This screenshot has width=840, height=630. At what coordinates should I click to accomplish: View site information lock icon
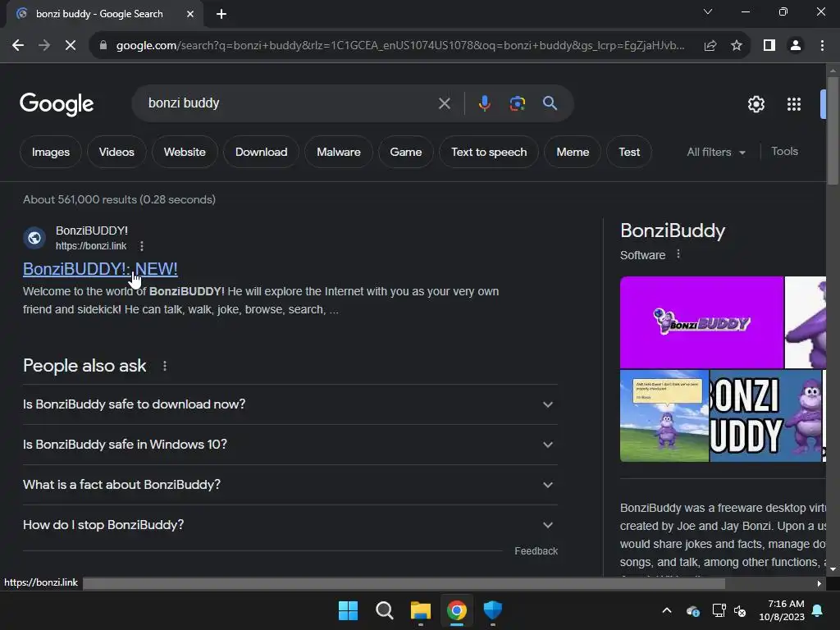click(x=103, y=46)
